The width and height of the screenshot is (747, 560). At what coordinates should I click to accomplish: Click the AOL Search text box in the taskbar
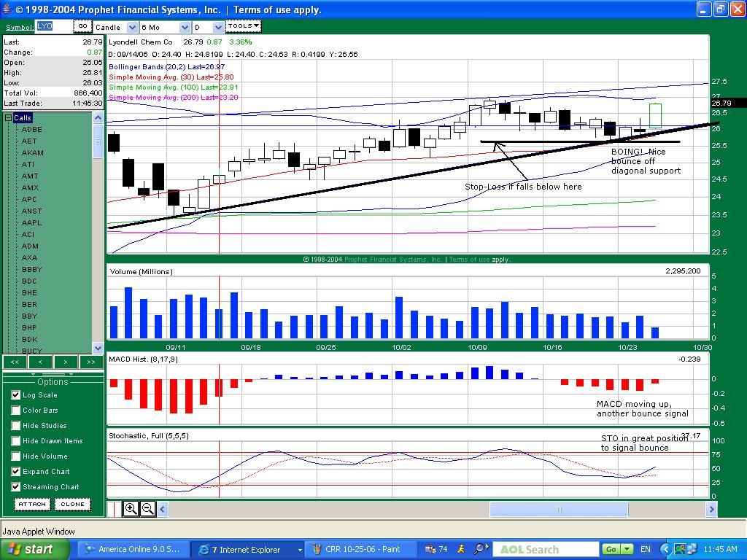[x=546, y=549]
